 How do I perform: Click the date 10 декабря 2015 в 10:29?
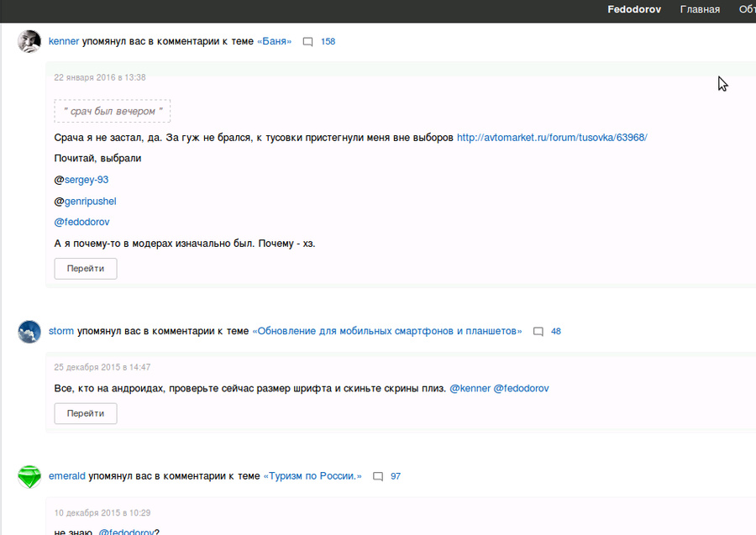(x=102, y=513)
